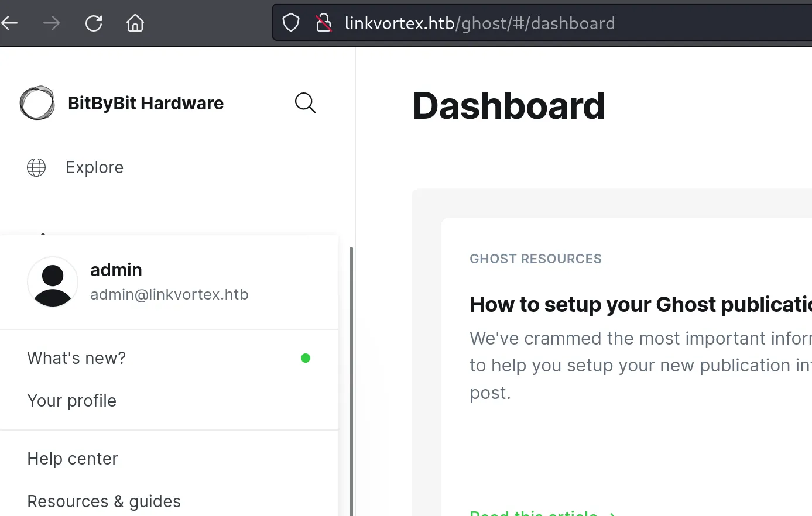Click the sidebar vertical scrollbar
This screenshot has height=516, width=812.
pyautogui.click(x=351, y=381)
